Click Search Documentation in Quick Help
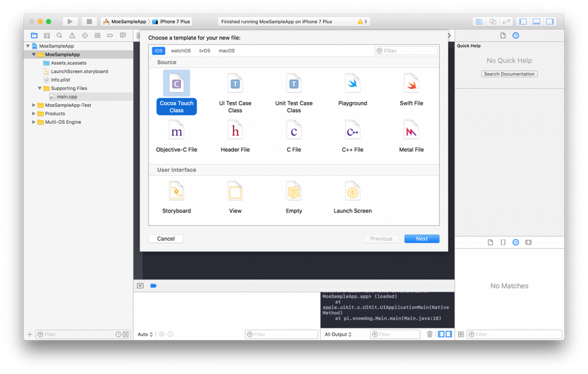Screen dimensions: 588x374 [x=509, y=74]
